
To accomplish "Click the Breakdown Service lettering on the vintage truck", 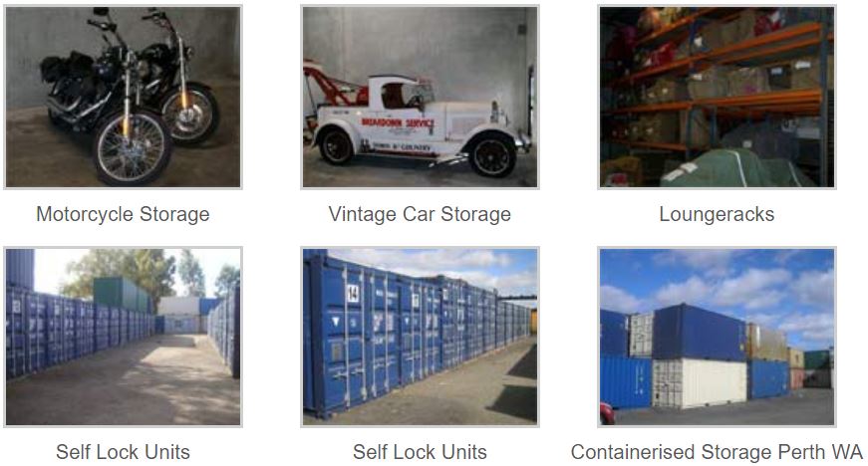I will tap(397, 122).
